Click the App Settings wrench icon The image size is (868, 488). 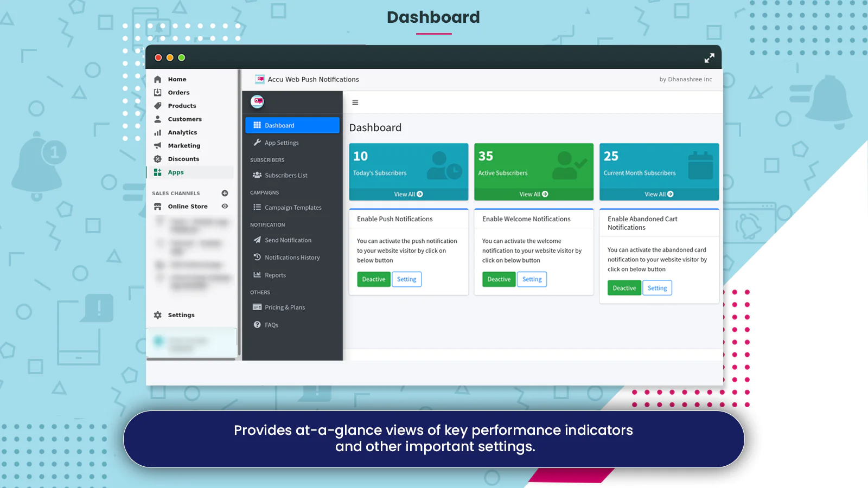point(257,143)
